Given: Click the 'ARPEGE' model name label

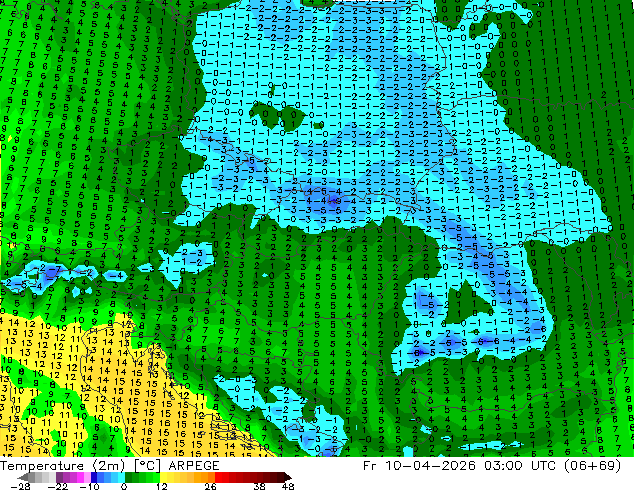Looking at the screenshot, I should (194, 466).
